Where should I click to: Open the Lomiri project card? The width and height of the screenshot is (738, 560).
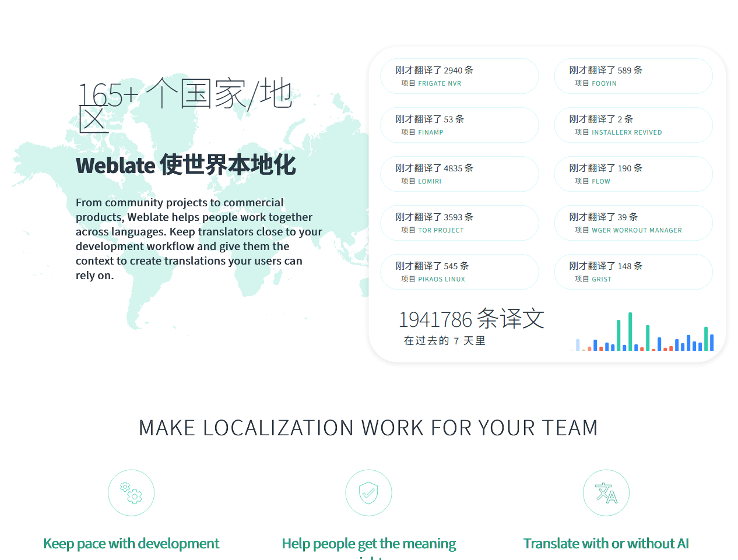[459, 174]
